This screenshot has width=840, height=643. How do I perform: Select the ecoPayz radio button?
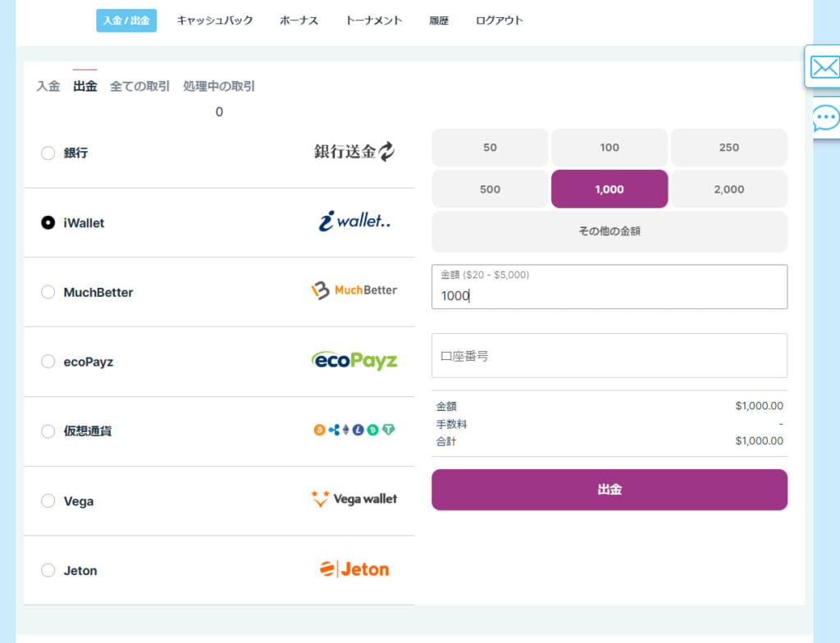coord(48,362)
